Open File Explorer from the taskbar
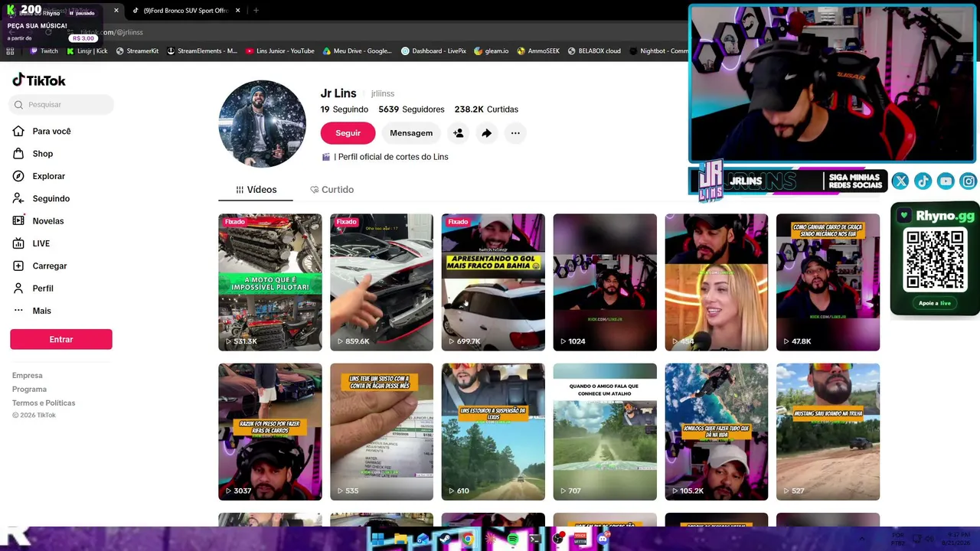 [400, 540]
